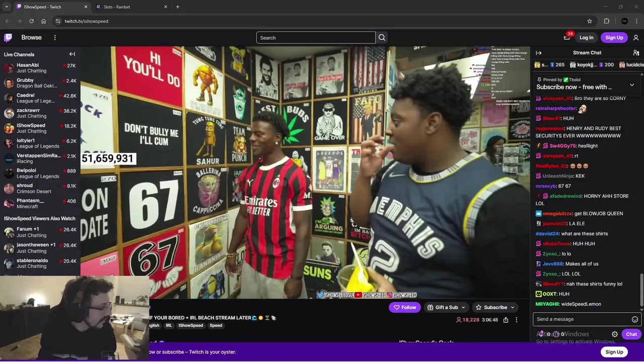Open the browser extensions puzzle icon
Viewport: 644px width, 362px height.
(x=607, y=21)
